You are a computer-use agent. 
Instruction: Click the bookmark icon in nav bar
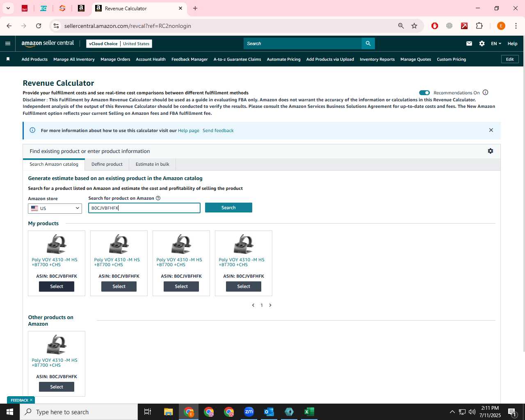coord(8,59)
